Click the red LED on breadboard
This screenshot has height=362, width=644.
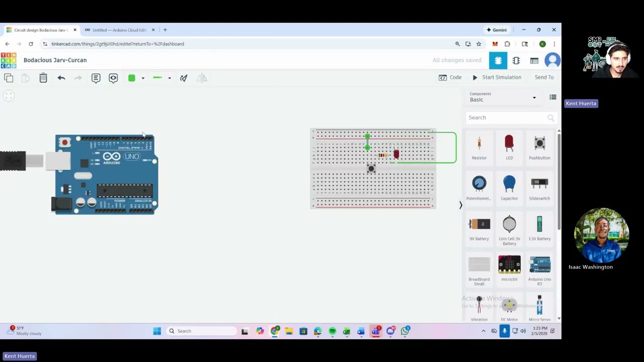pos(396,154)
